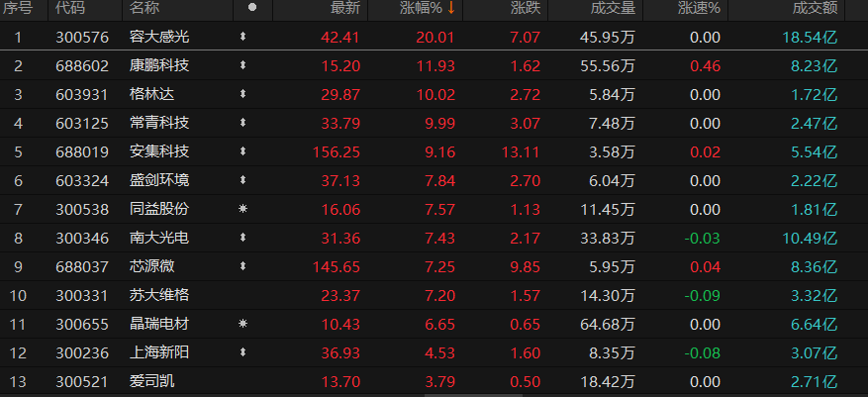Click the marker icon beside 容大感光
This screenshot has width=868, height=397.
click(242, 38)
